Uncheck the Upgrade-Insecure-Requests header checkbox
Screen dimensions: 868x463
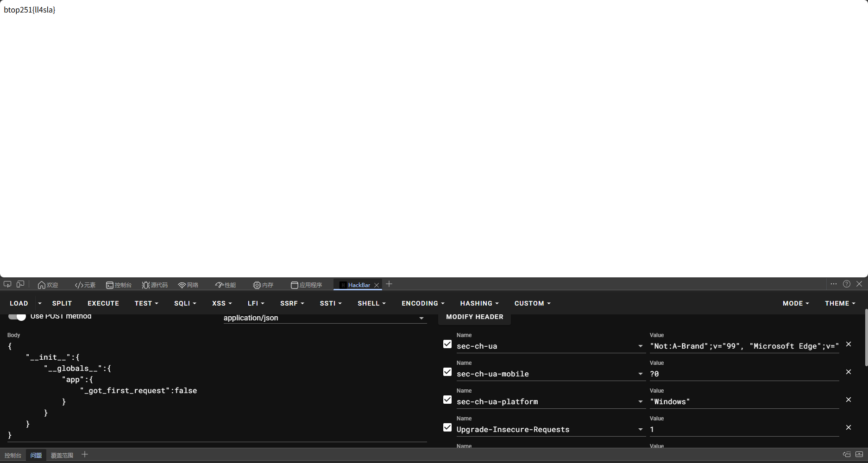pos(447,427)
